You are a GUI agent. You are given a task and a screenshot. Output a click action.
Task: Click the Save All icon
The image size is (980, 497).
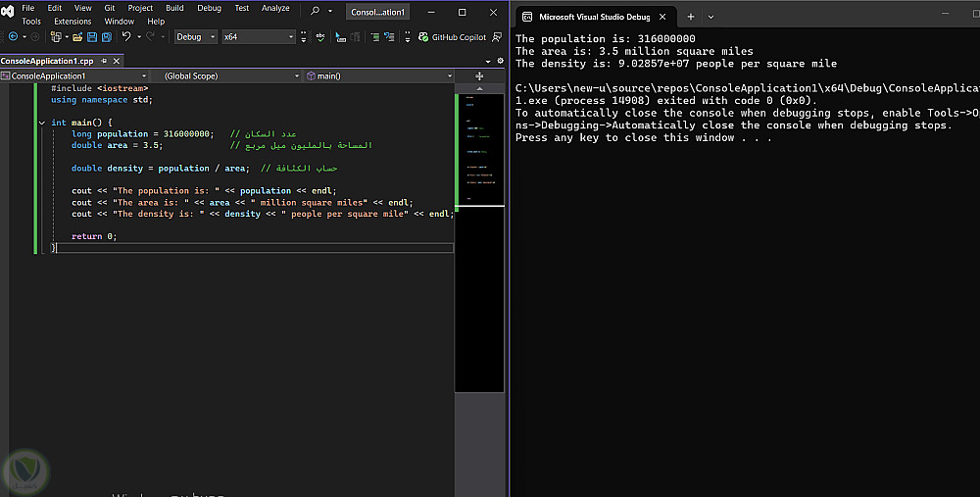[106, 37]
